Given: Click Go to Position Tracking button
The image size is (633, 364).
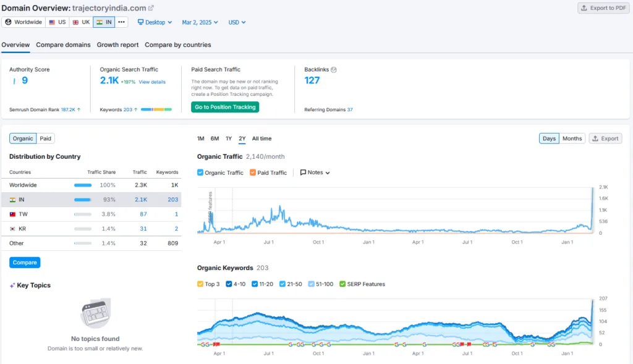Looking at the screenshot, I should pos(225,107).
